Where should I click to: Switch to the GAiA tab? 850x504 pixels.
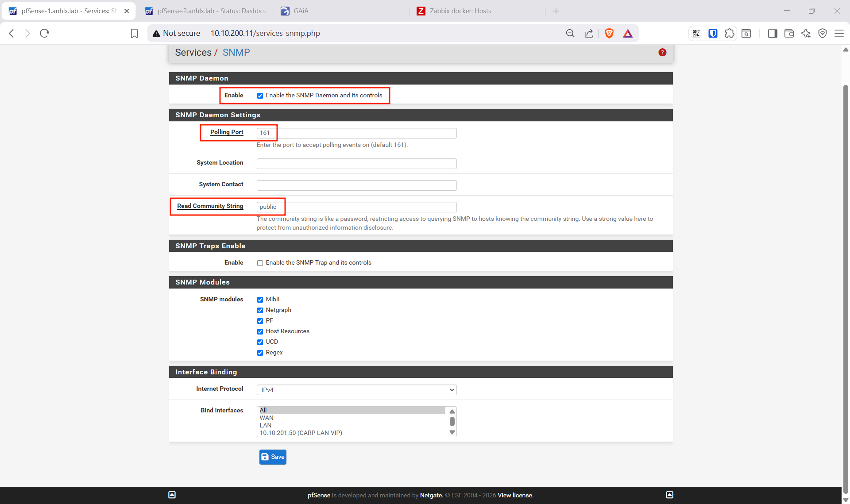pyautogui.click(x=341, y=11)
